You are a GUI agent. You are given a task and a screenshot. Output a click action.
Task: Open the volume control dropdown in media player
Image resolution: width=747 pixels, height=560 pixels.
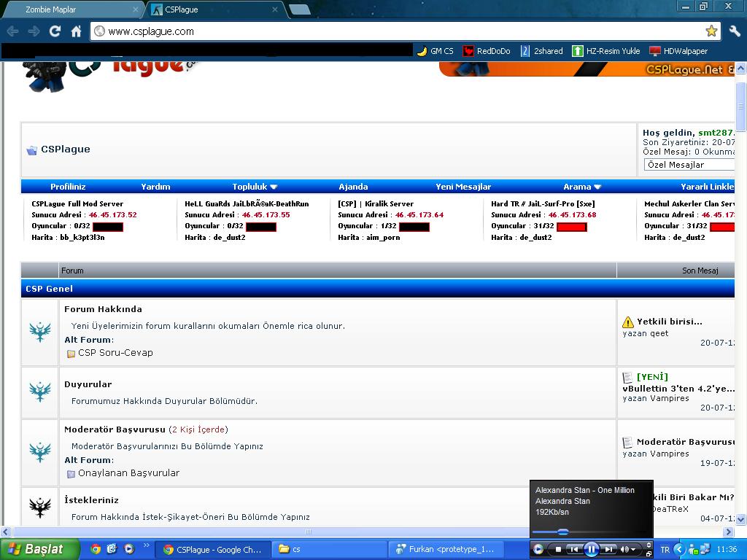[633, 549]
